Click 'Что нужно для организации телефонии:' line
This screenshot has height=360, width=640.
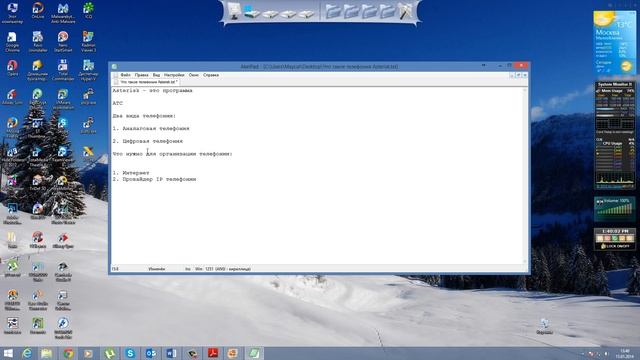coord(173,154)
